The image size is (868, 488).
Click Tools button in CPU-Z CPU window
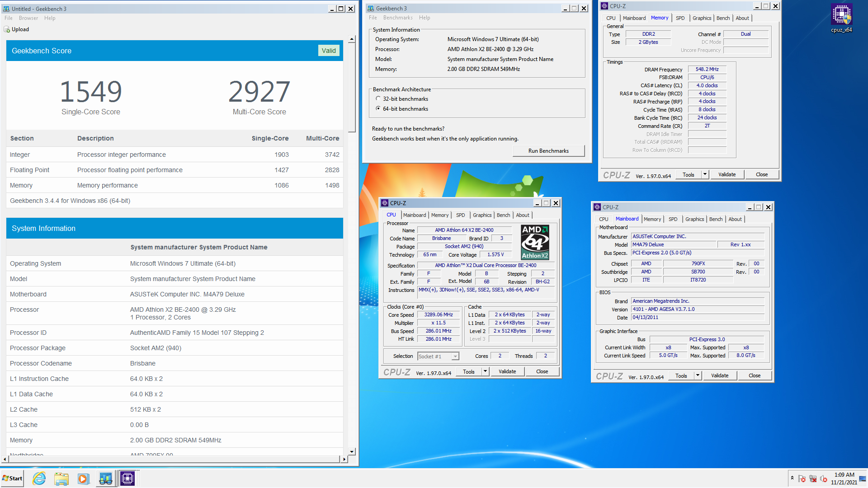[469, 371]
